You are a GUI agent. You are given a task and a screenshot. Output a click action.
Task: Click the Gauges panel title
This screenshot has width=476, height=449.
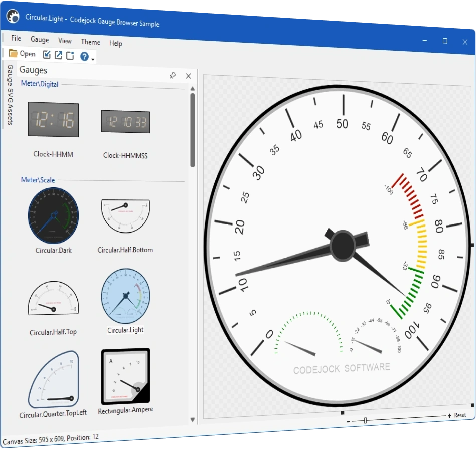pyautogui.click(x=33, y=70)
